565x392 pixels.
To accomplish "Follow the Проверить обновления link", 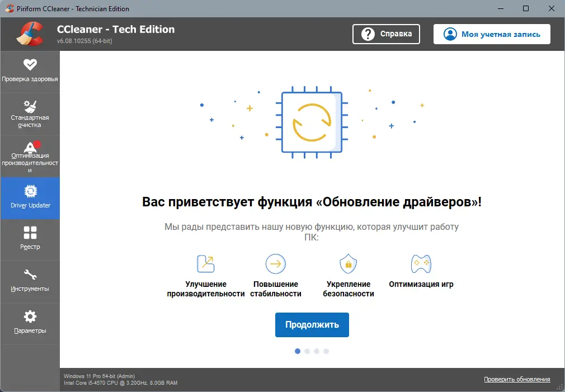I will pyautogui.click(x=517, y=379).
